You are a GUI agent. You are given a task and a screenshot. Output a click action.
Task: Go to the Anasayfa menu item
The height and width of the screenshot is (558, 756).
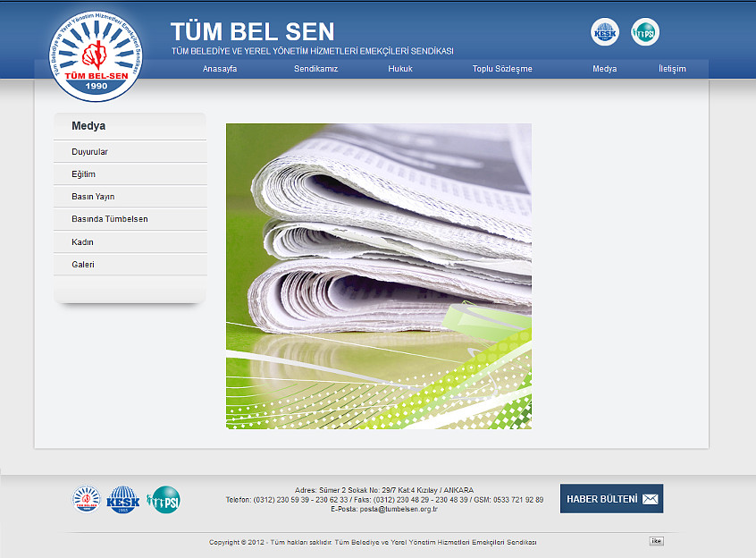220,69
